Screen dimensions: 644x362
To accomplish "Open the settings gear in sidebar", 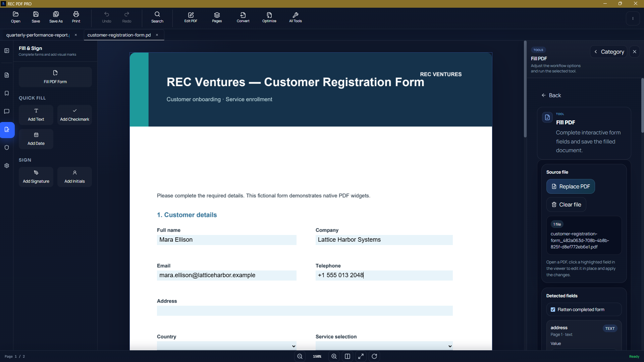I will coord(7,166).
